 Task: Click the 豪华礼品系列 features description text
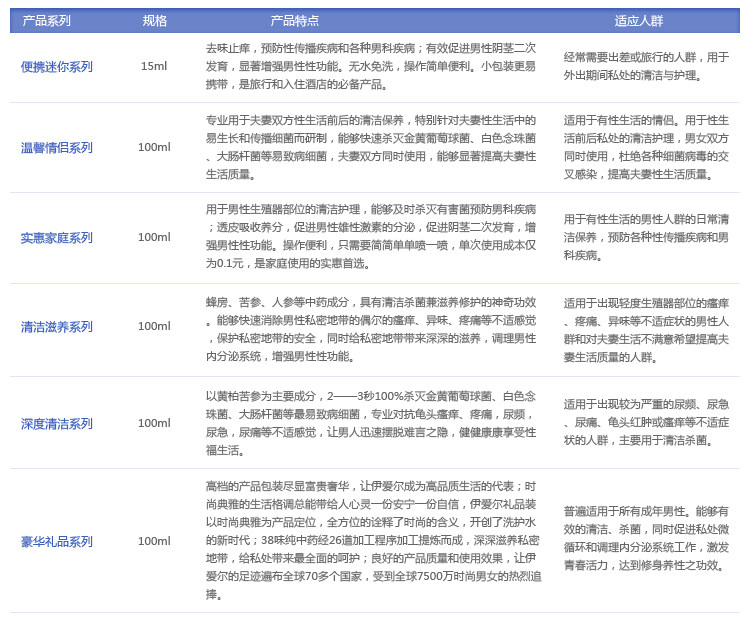point(371,540)
